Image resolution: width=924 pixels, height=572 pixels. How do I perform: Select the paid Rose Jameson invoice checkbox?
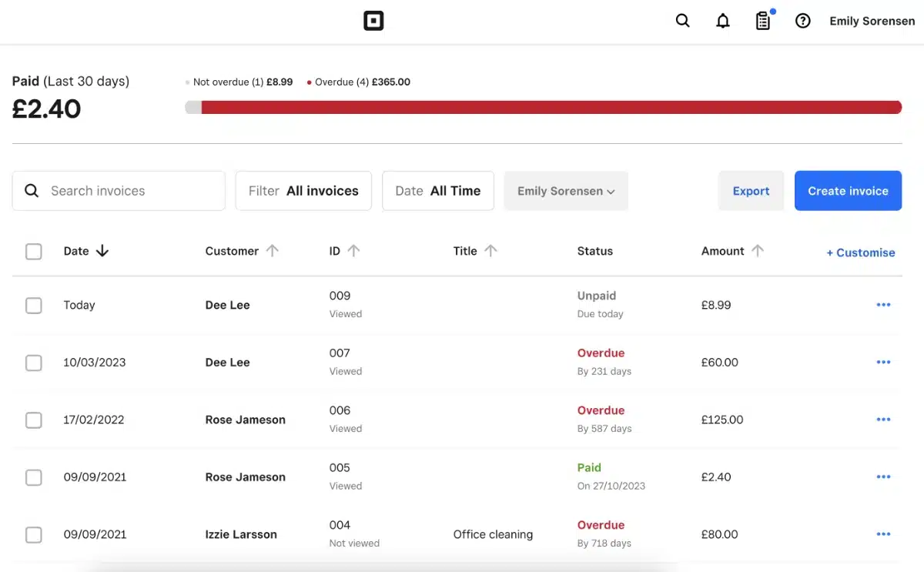34,477
